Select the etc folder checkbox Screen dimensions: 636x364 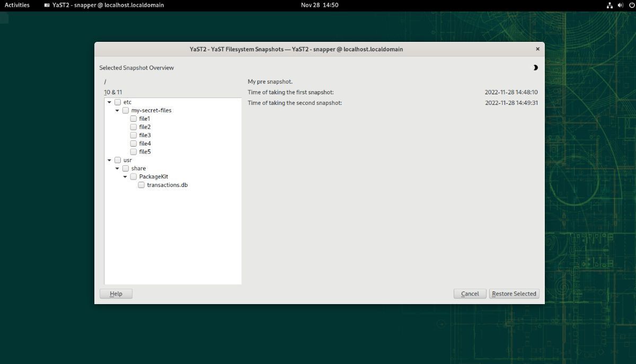118,102
